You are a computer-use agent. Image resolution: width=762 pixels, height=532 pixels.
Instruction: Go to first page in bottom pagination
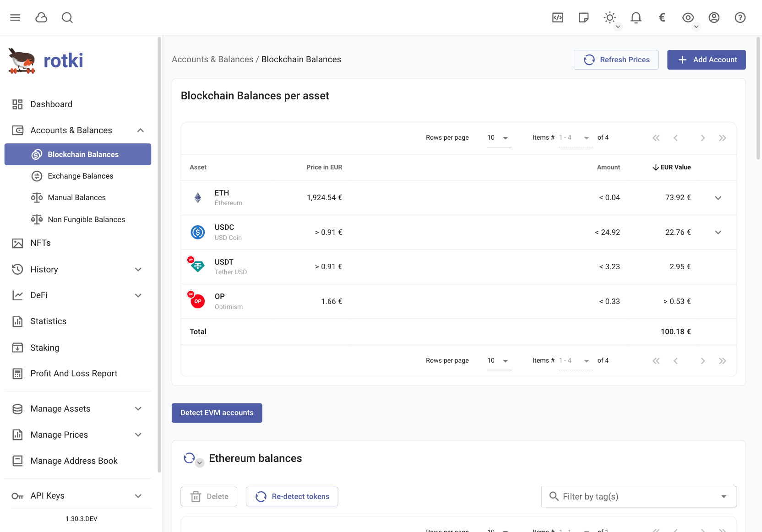tap(656, 361)
